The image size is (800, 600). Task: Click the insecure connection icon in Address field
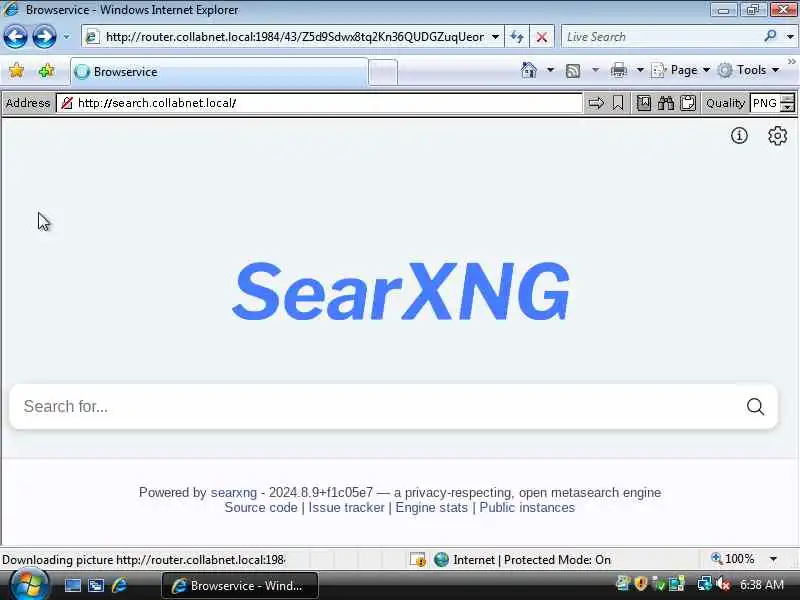pyautogui.click(x=67, y=103)
